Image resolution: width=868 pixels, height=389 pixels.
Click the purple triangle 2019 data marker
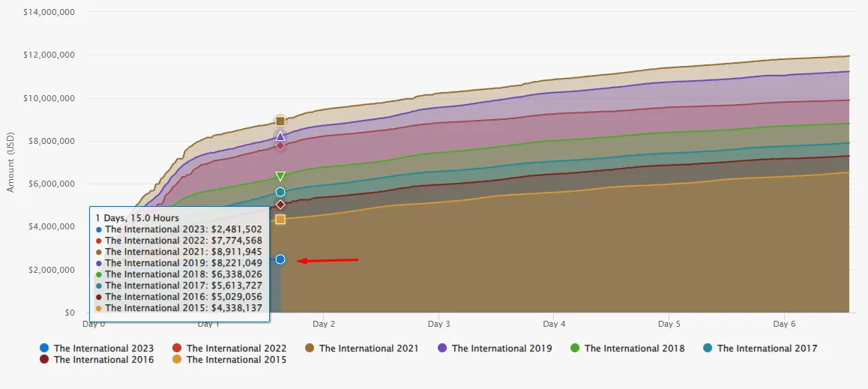click(280, 136)
